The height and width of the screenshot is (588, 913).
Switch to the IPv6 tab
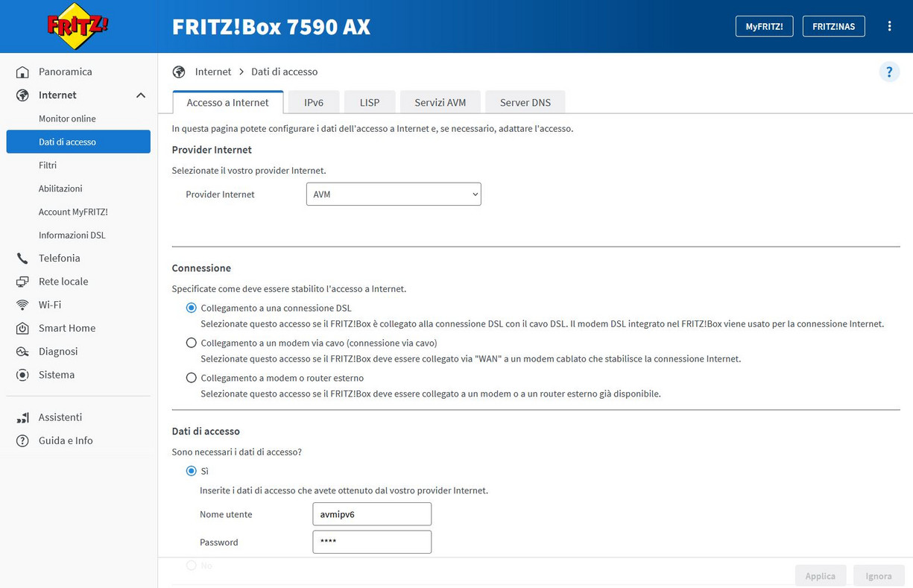pos(314,102)
